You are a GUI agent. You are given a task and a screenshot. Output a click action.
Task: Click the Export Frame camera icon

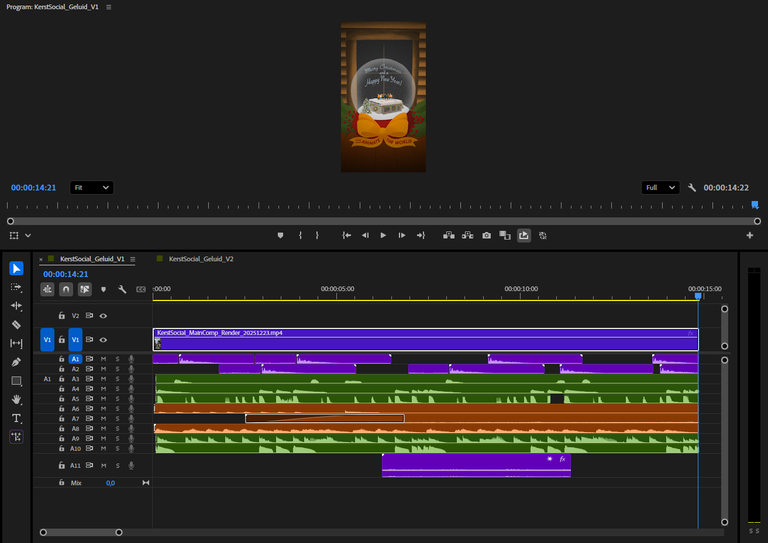[486, 236]
